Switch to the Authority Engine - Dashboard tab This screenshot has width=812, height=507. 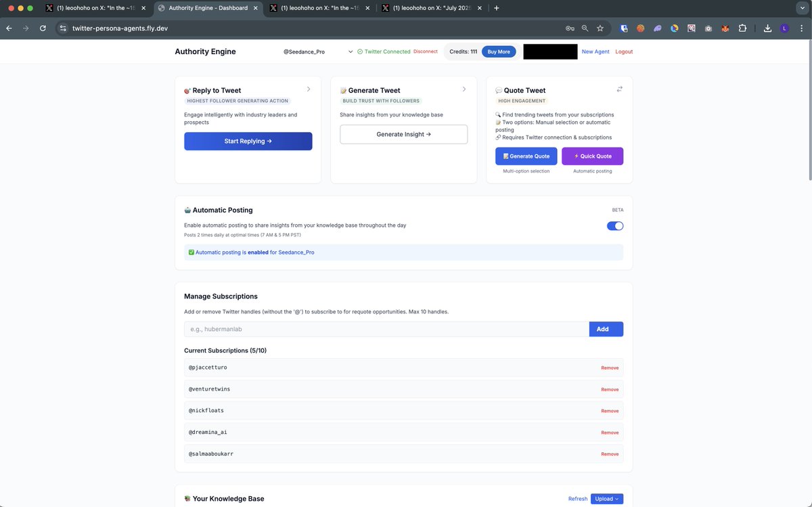click(x=208, y=8)
